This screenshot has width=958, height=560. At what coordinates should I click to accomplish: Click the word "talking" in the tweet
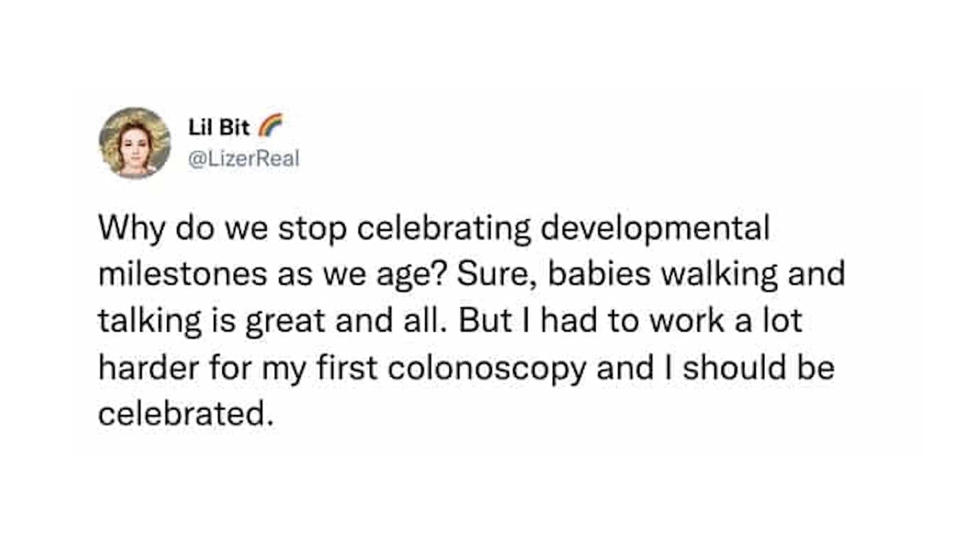150,321
